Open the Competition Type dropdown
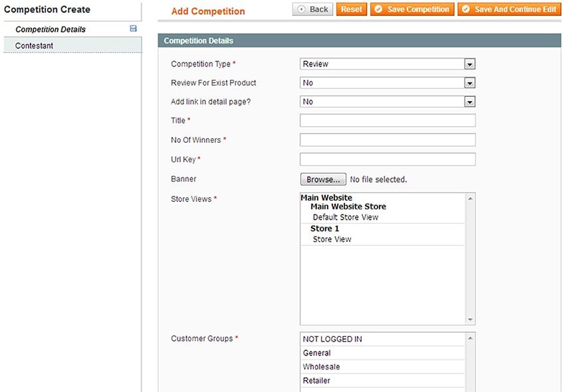This screenshot has width=565, height=392. pyautogui.click(x=388, y=64)
